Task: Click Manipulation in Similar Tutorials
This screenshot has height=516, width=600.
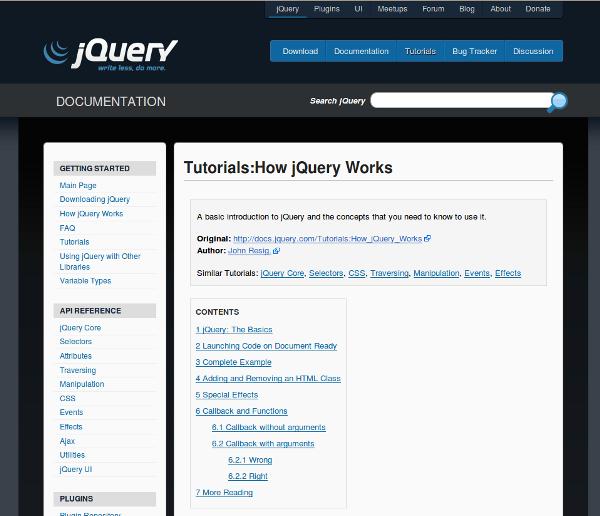Action: 436,273
